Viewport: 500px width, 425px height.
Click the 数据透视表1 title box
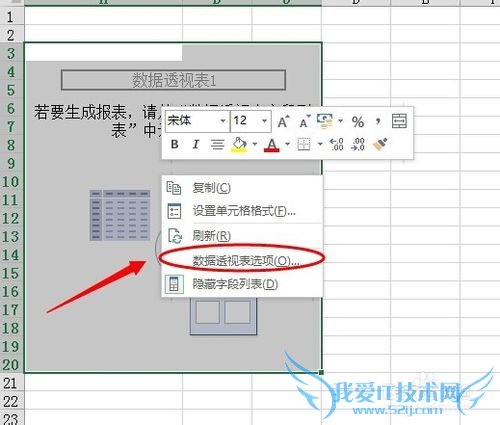point(174,80)
